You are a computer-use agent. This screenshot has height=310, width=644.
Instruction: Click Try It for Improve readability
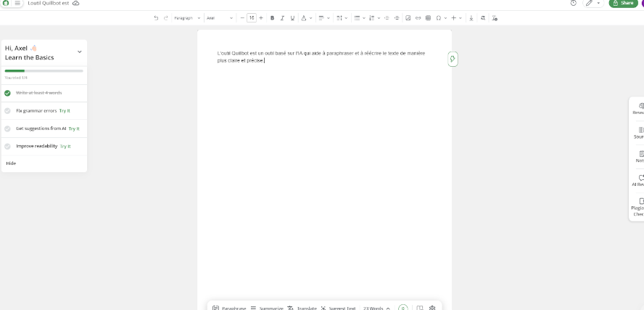(x=65, y=147)
